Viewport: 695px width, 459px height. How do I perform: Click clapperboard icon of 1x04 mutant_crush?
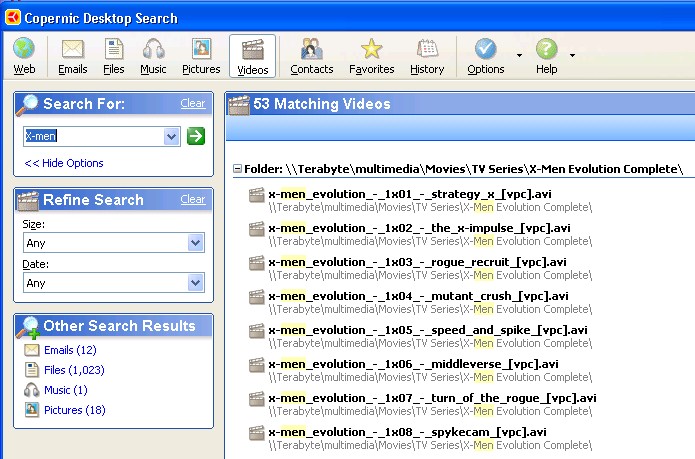257,297
